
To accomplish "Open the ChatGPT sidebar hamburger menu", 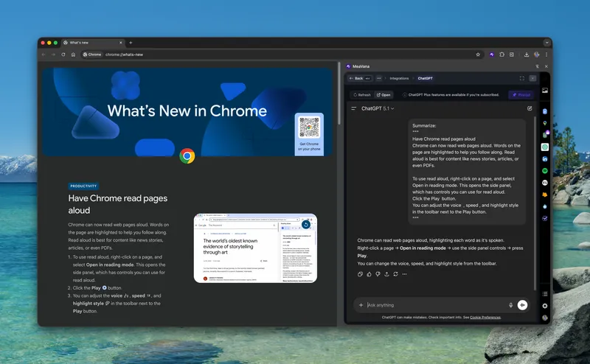I will tap(354, 108).
